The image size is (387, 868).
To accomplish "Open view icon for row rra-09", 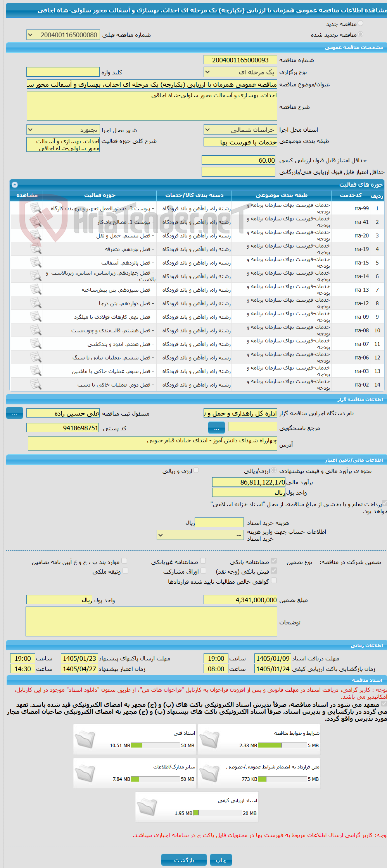I will pos(36,317).
